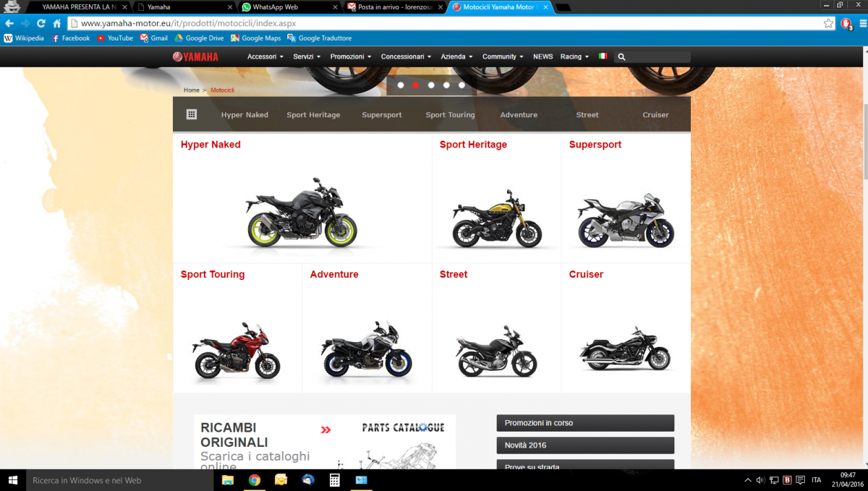868x491 pixels.
Task: Click Chrome icon in the taskbar
Action: (x=255, y=480)
